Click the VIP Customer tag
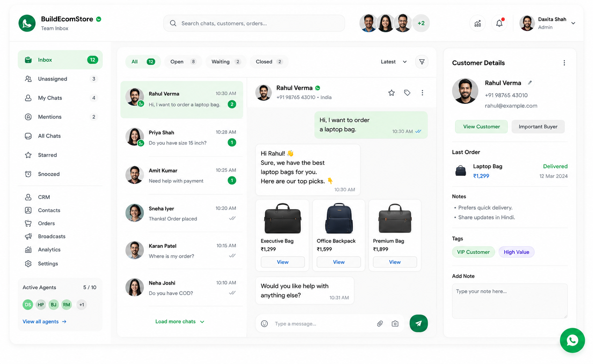The image size is (593, 364). [473, 252]
